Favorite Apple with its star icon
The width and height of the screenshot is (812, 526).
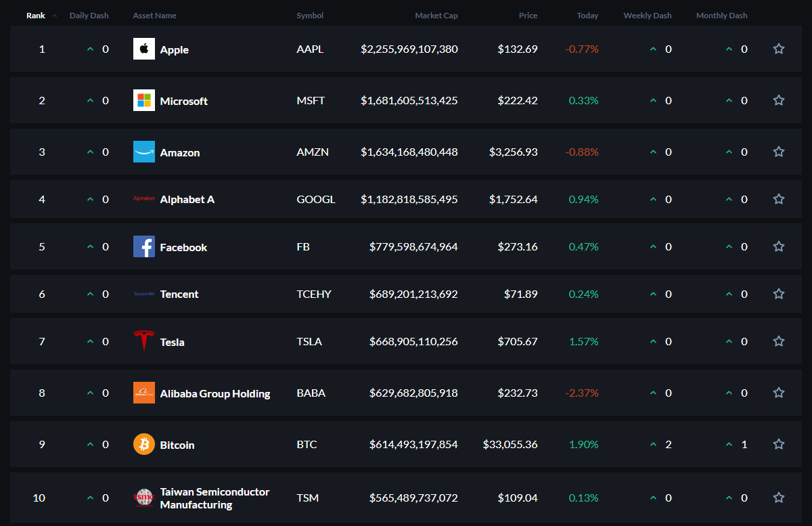pos(779,49)
